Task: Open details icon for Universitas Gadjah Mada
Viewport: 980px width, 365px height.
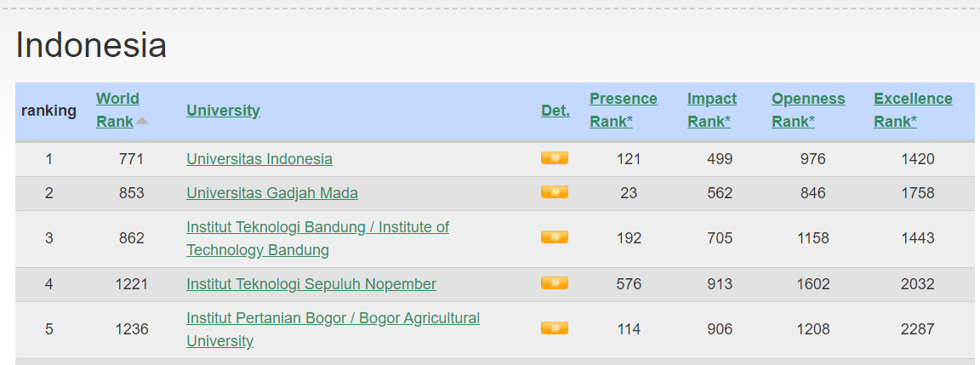Action: coord(555,192)
